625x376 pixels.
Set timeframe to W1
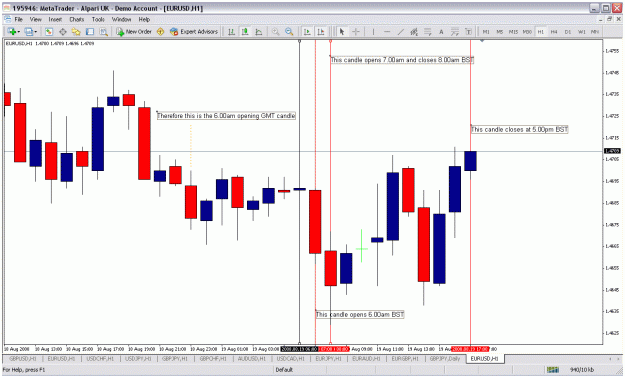click(x=582, y=31)
